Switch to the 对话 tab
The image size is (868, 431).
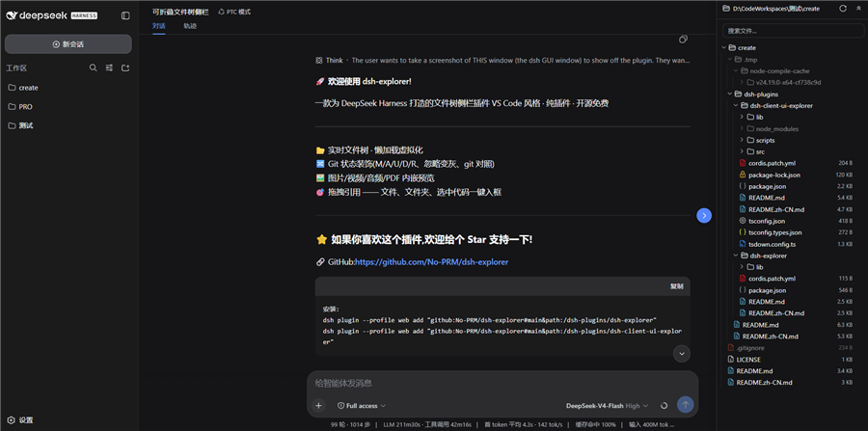pyautogui.click(x=159, y=26)
